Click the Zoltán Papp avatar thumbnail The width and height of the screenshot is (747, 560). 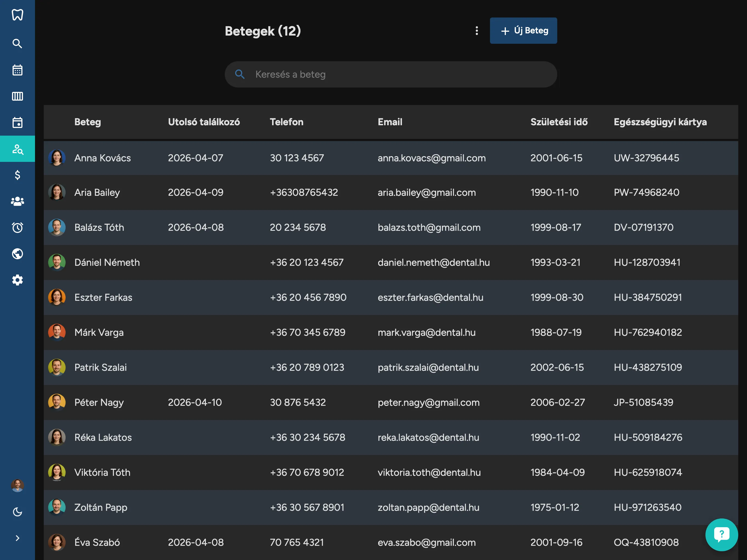point(57,507)
